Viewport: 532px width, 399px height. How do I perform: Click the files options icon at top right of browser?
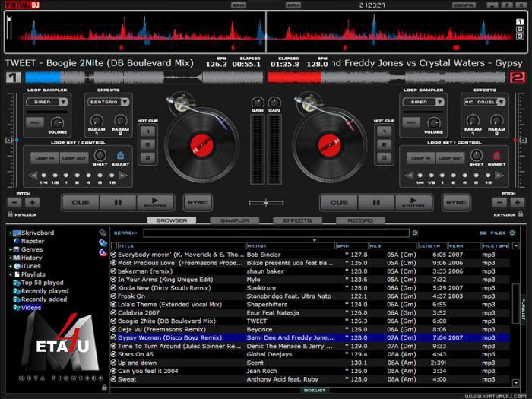click(512, 233)
